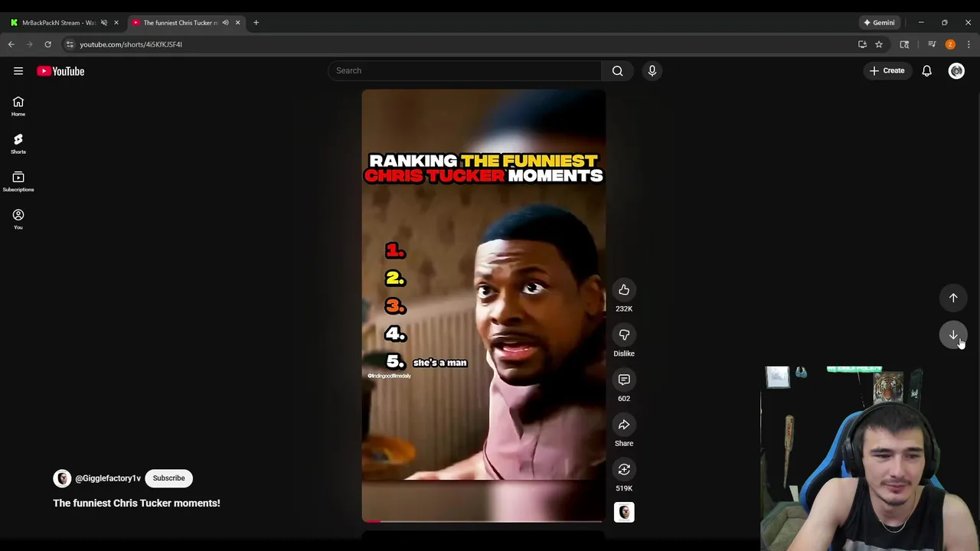Share this Short

(624, 425)
